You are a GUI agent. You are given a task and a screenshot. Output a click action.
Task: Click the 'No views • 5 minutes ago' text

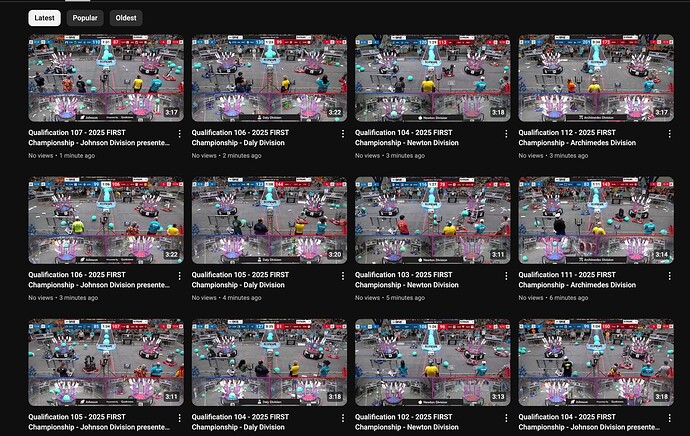pos(389,298)
